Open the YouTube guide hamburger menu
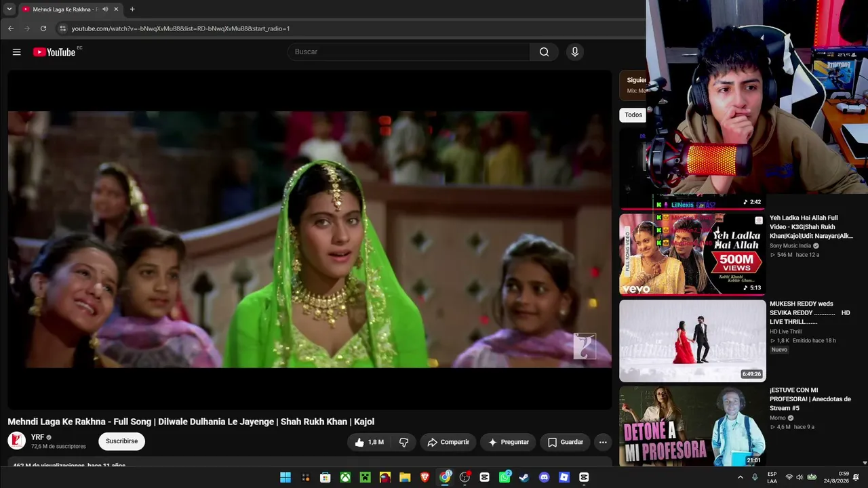 pos(17,52)
